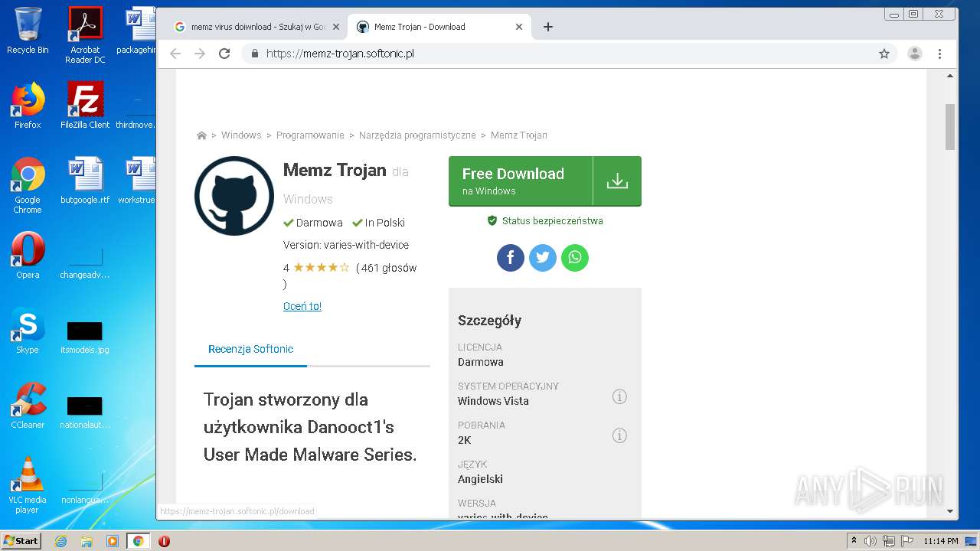Click the scrollbar down arrow
Viewport: 980px width, 551px height.
[x=950, y=510]
